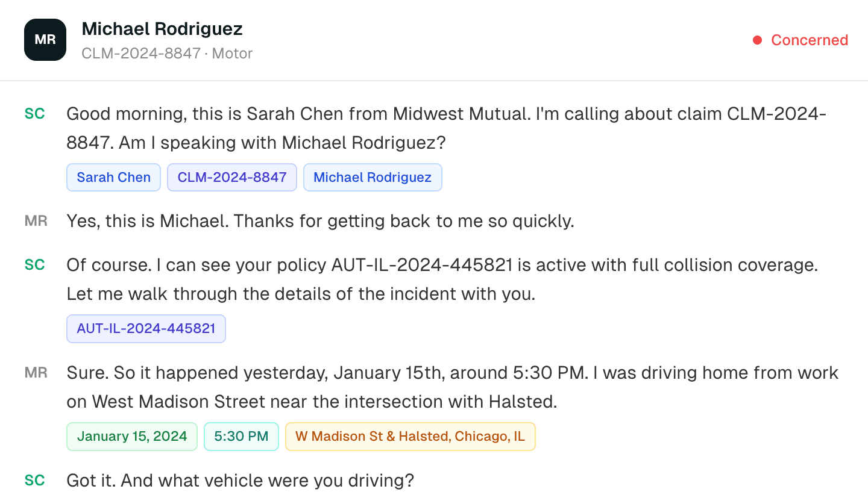Screen dimensions: 868x495
Task: Click the MR badge on the incident description message
Action: [x=36, y=373]
